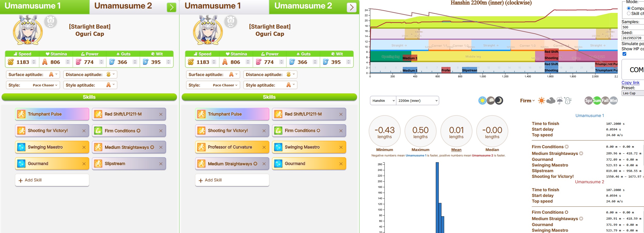Screen dimensions: 644x233
Task: Adjust the Wit stepper in the left pane
Action: click(x=168, y=62)
